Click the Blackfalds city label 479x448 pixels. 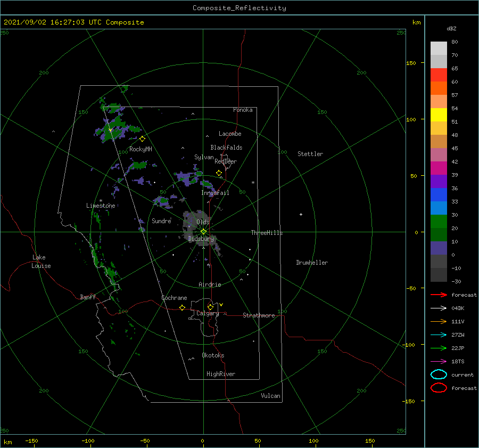(x=226, y=148)
